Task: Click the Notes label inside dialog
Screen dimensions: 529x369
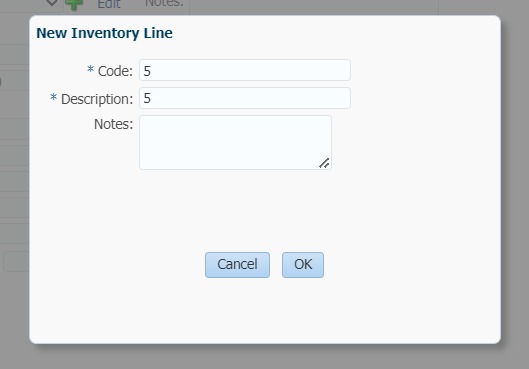Action: coord(114,124)
